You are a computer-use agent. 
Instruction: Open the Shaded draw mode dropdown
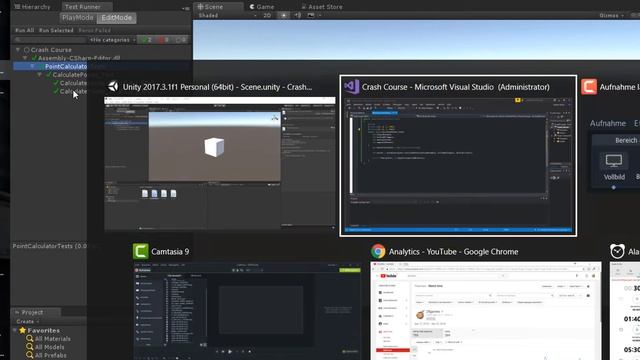[x=227, y=16]
